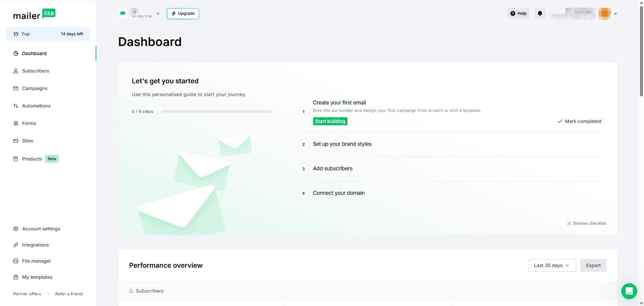Navigate to Forms in the sidebar
The image size is (644, 306).
[x=29, y=123]
